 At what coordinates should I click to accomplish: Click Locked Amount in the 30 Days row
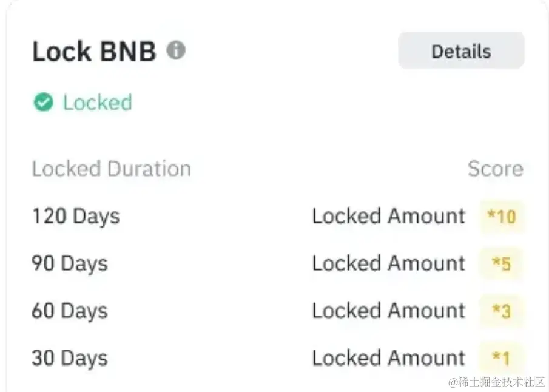[389, 359]
